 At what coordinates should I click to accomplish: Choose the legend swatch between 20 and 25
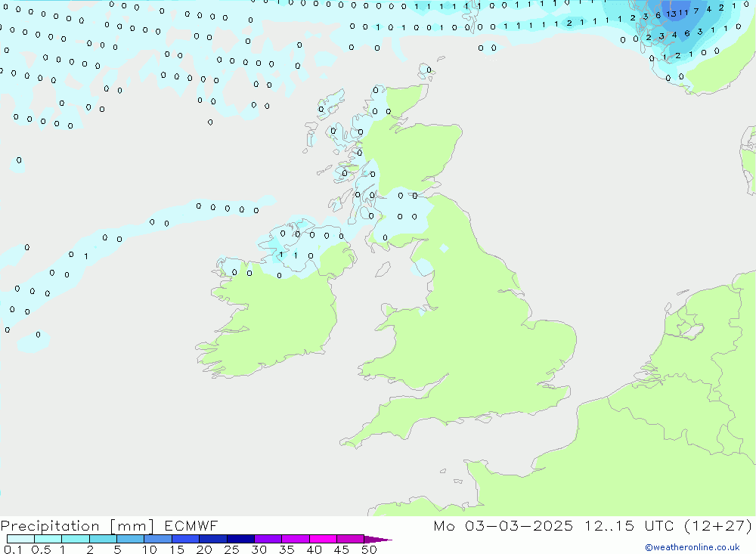click(x=213, y=539)
